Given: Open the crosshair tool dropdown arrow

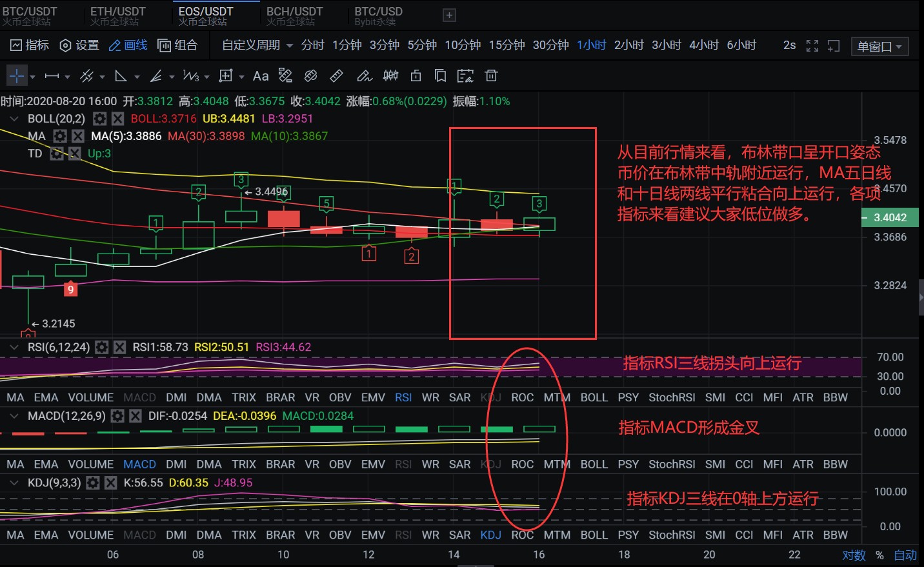Looking at the screenshot, I should click(x=33, y=77).
